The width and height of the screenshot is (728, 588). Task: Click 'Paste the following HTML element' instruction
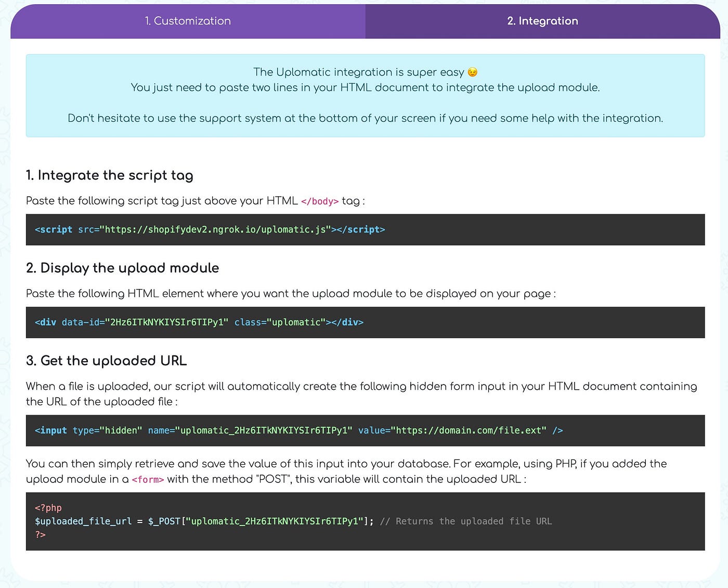(291, 293)
